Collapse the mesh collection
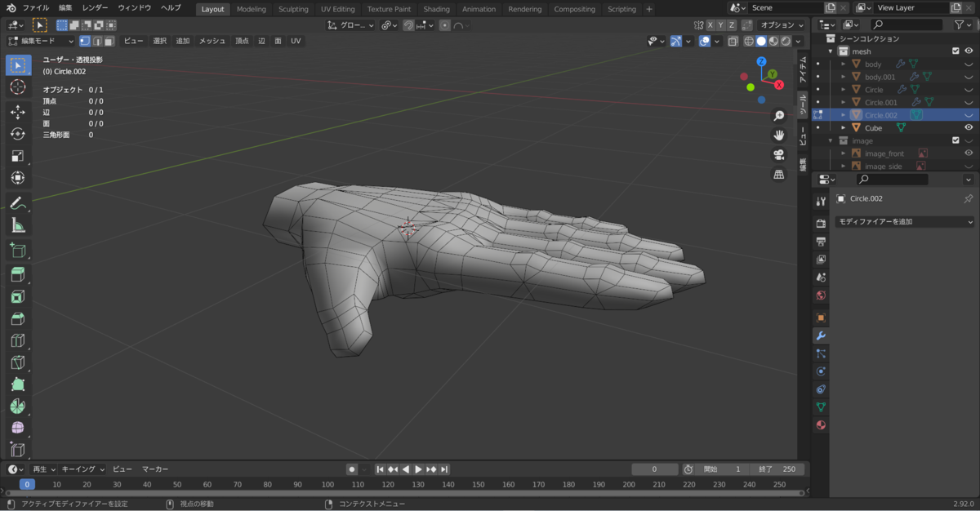980x511 pixels. tap(831, 51)
